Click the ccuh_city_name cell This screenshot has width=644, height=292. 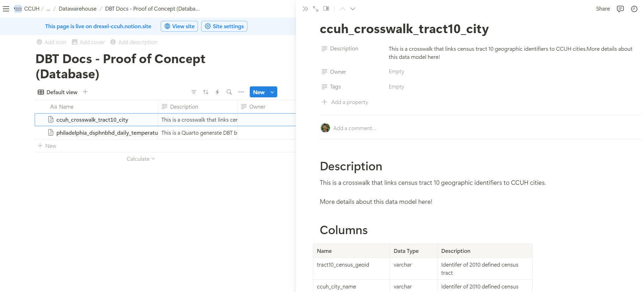point(351,286)
